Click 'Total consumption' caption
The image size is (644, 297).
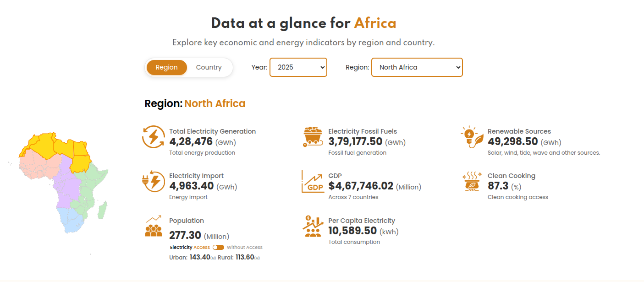click(x=354, y=242)
